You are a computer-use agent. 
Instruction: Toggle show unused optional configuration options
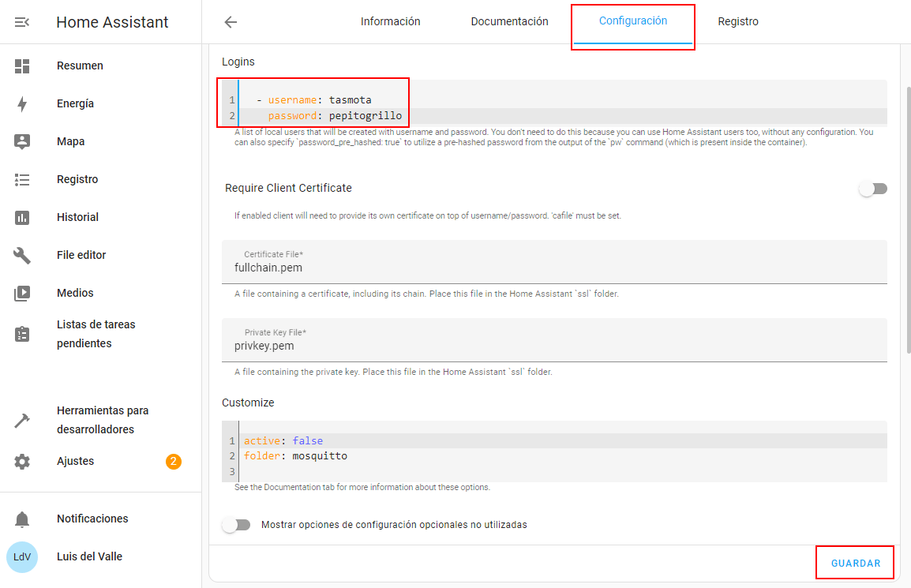coord(236,525)
